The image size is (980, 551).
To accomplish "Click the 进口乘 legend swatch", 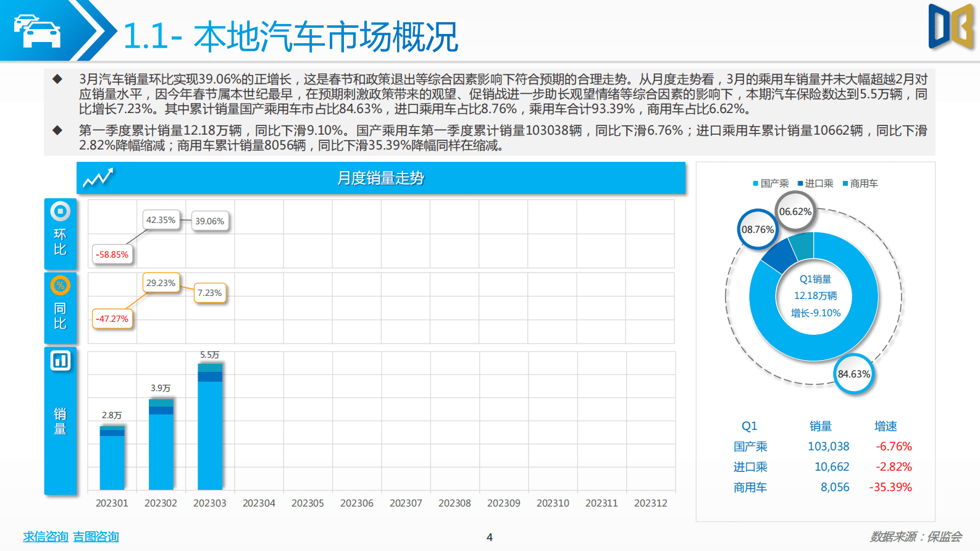I will click(x=800, y=183).
